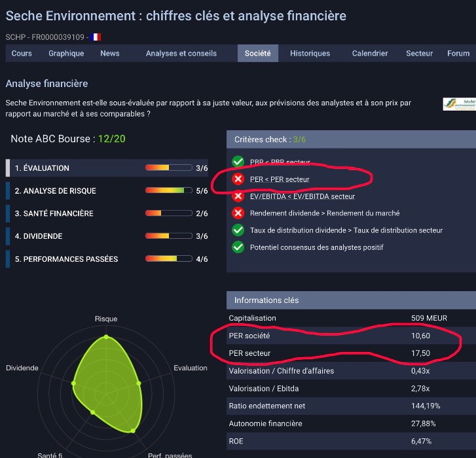Click the Société tab
Viewport: 476px width, 458px height.
[x=258, y=54]
